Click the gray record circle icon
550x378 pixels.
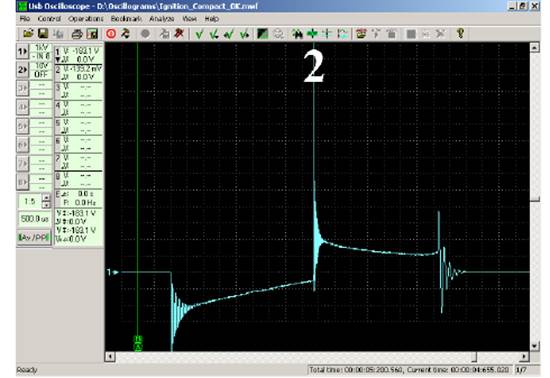[145, 34]
